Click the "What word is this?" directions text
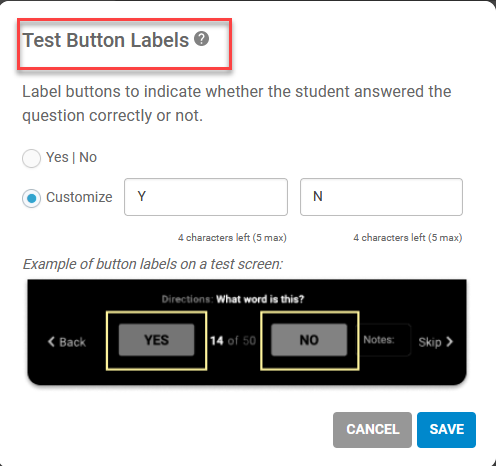This screenshot has height=466, width=496. pyautogui.click(x=260, y=299)
